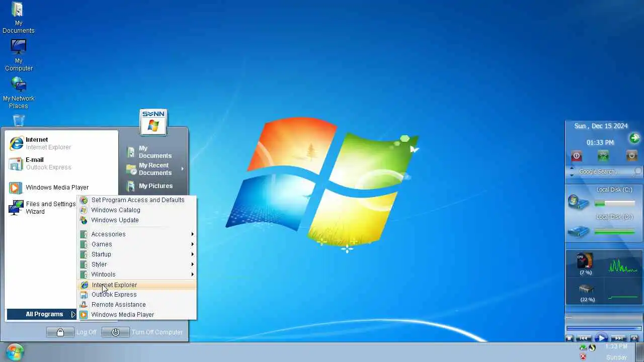This screenshot has height=362, width=644.
Task: Expand the My Recent Documents submenu
Action: click(154, 169)
